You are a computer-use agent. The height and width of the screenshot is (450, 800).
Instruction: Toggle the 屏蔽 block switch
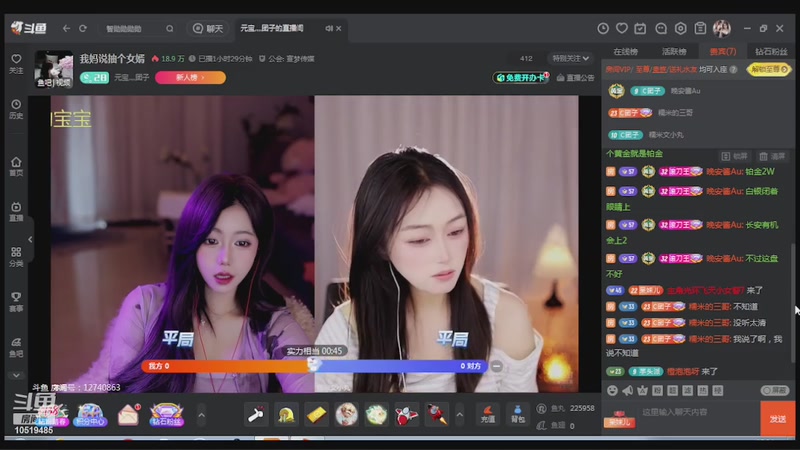[774, 390]
